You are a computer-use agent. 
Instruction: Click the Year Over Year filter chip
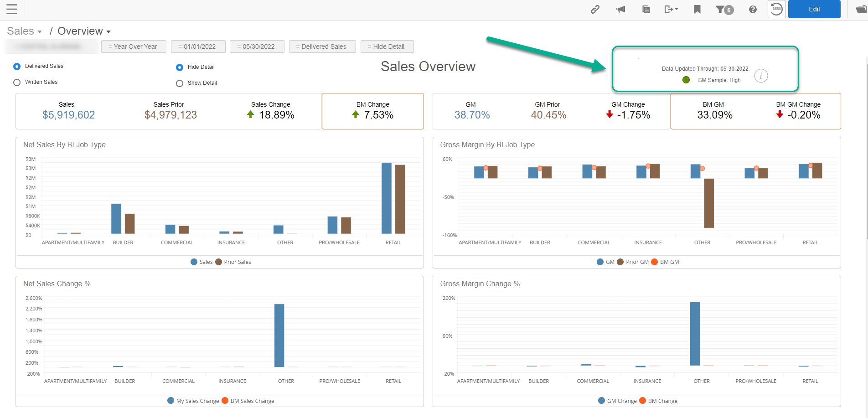pos(134,46)
